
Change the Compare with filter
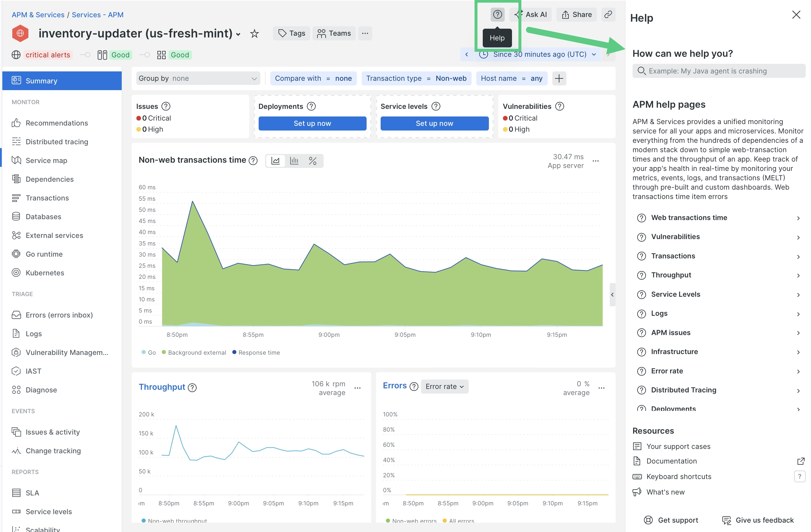point(313,78)
